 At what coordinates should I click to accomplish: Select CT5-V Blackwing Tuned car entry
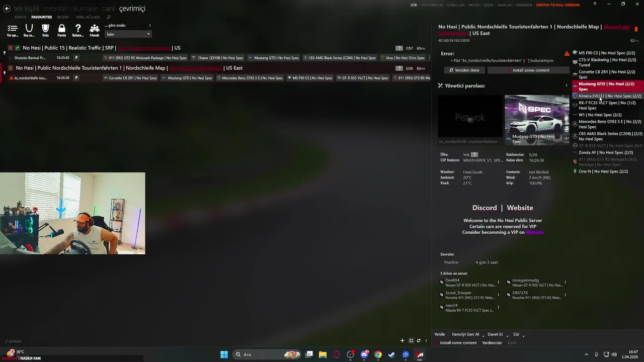[608, 62]
